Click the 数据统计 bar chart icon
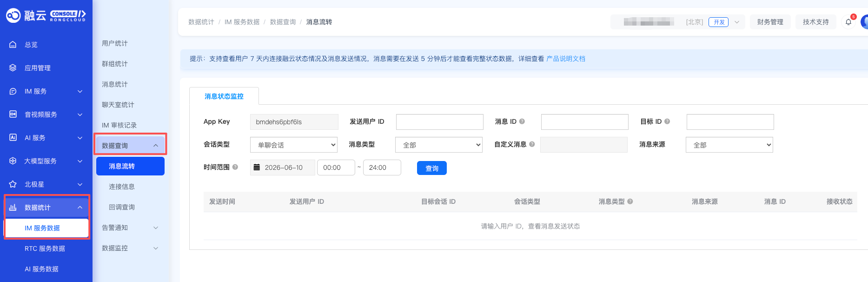Viewport: 868px width, 282px height. 13,208
